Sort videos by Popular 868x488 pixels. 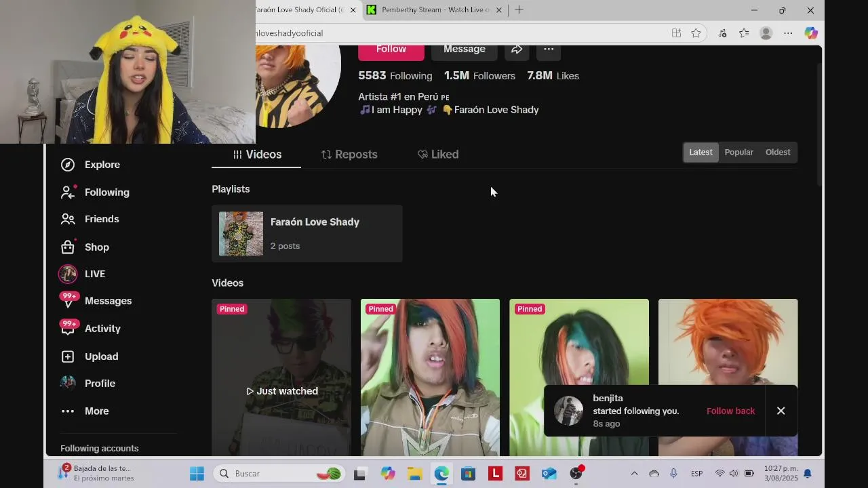[x=738, y=152]
